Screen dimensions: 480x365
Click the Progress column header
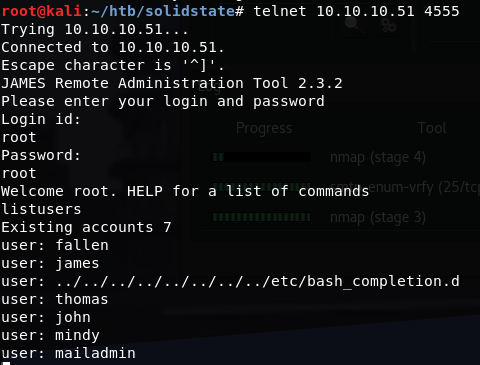click(264, 128)
